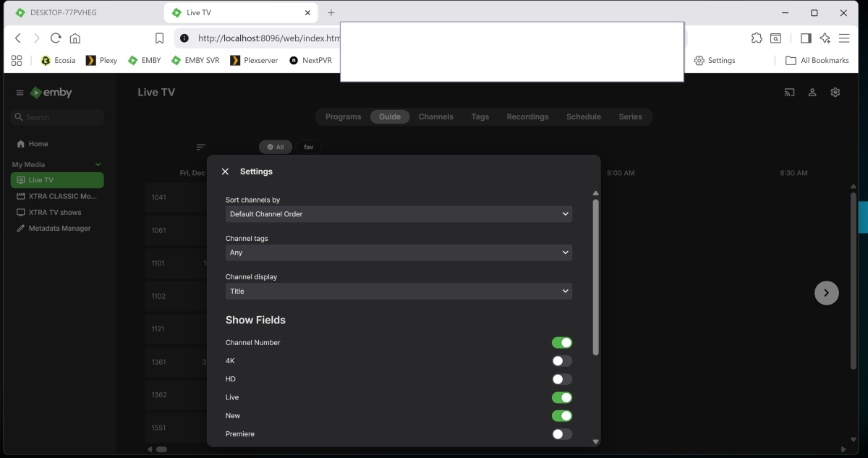Switch to Recordings tab
868x458 pixels.
[x=527, y=116]
